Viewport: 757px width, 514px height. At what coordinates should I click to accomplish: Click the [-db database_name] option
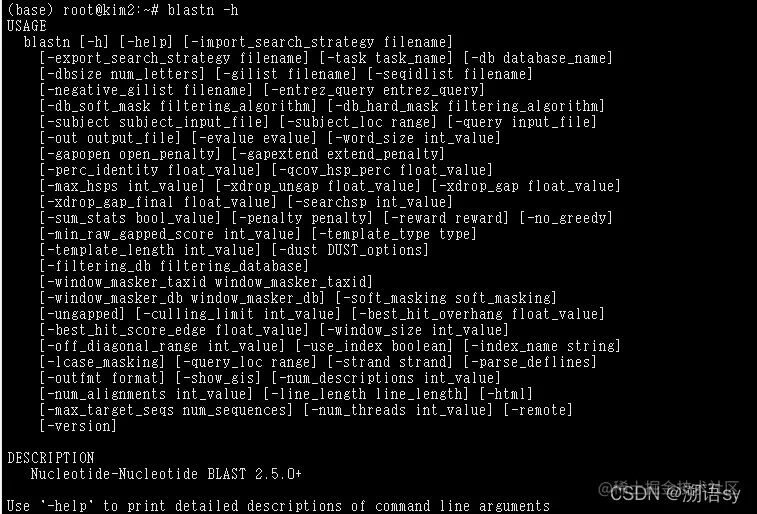pos(538,58)
